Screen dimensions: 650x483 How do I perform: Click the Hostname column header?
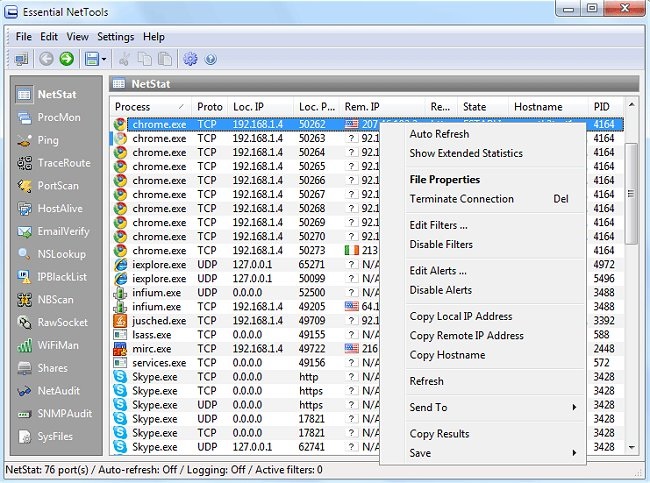(x=548, y=107)
